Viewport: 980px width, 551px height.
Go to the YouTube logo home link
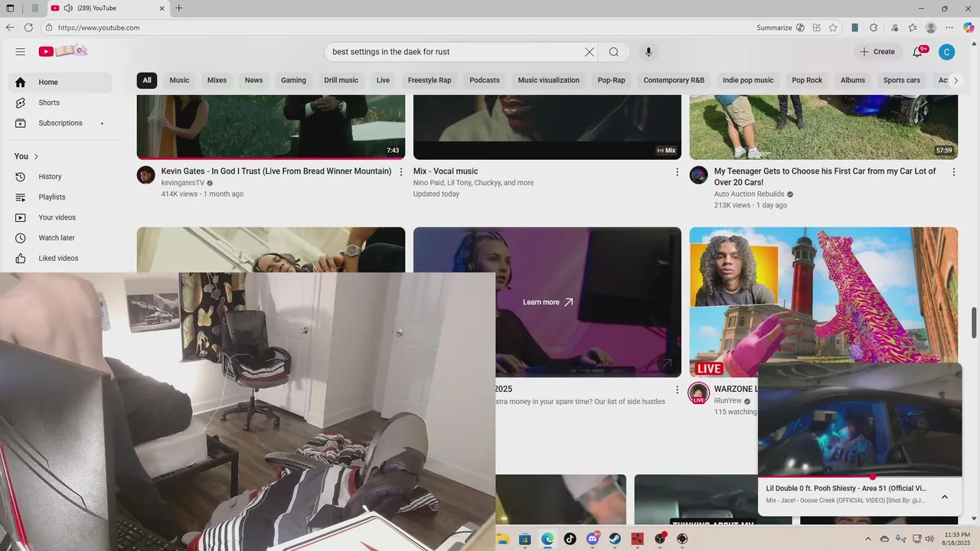[64, 51]
